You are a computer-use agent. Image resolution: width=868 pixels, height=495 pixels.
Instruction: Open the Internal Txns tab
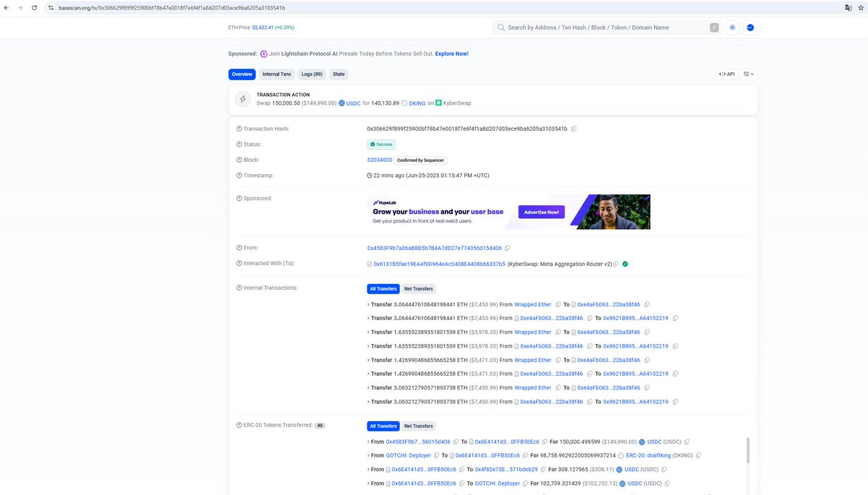click(276, 74)
